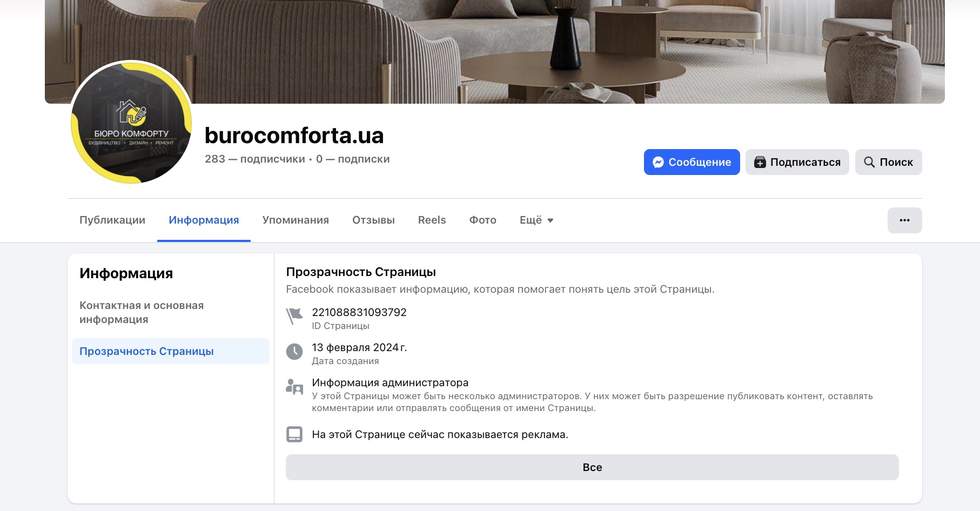The width and height of the screenshot is (980, 511).
Task: Click the magnifier icon in Поиск button
Action: (869, 162)
